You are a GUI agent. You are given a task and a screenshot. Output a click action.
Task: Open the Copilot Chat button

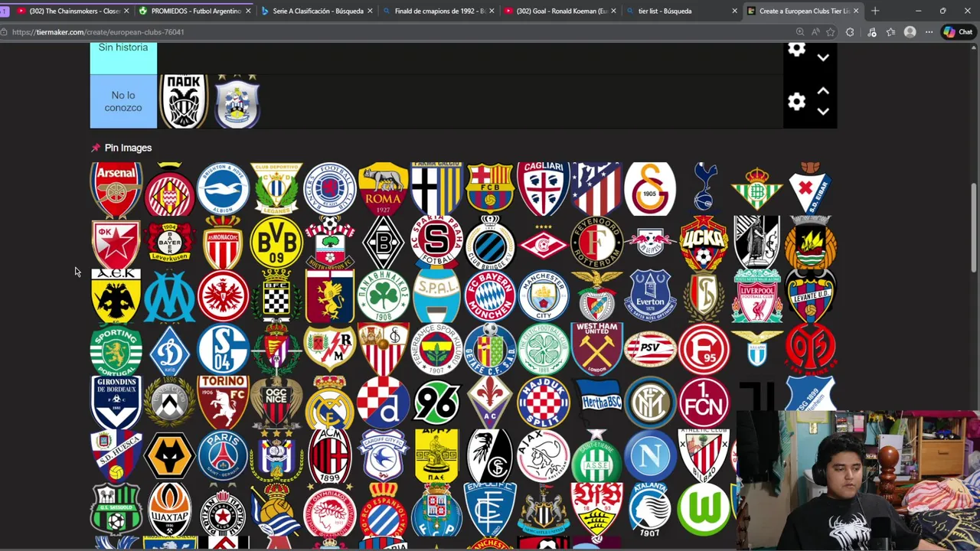958,32
